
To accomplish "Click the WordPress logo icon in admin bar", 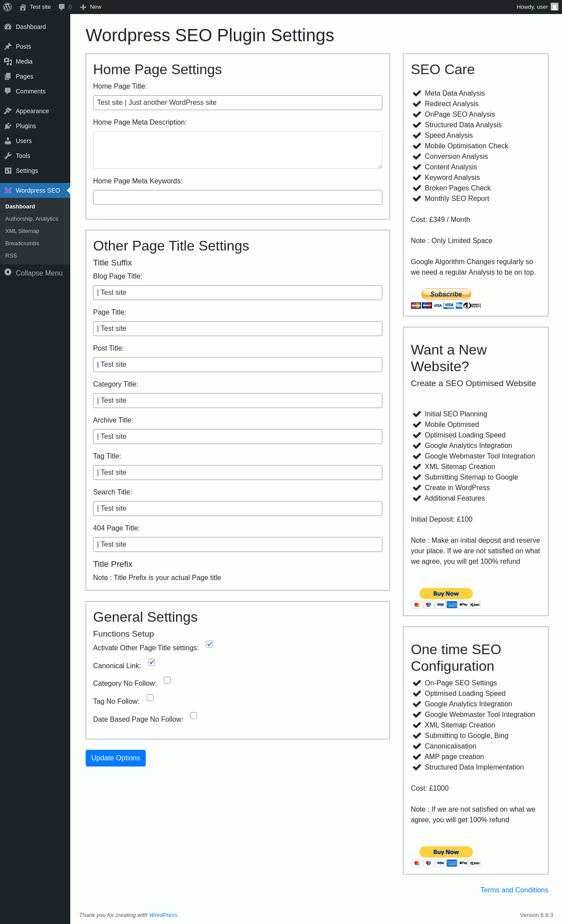I will (7, 7).
